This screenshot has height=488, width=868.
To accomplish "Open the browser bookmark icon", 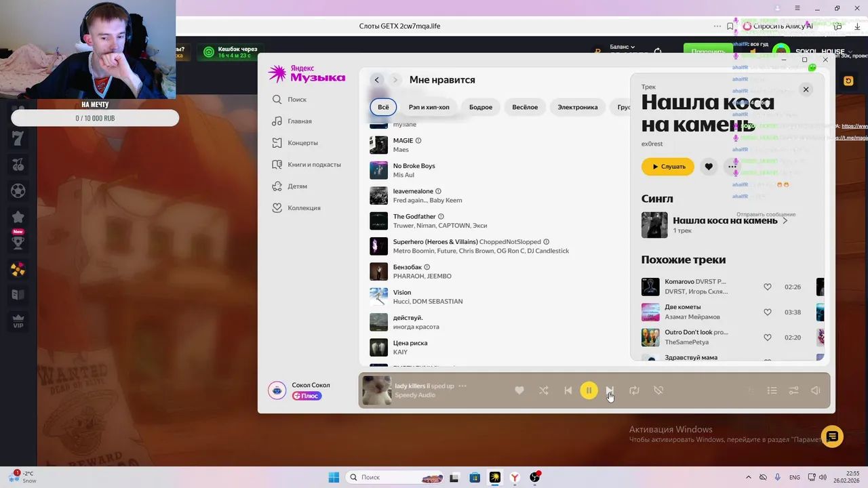I will (730, 26).
